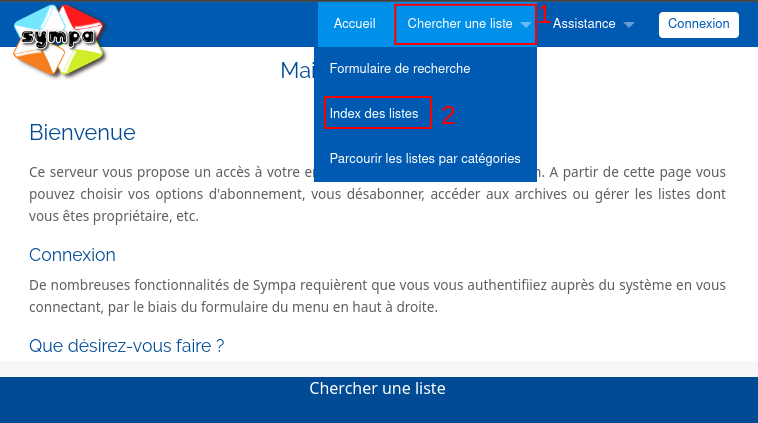The height and width of the screenshot is (423, 758).
Task: Click the red number 2 annotation
Action: pos(448,115)
